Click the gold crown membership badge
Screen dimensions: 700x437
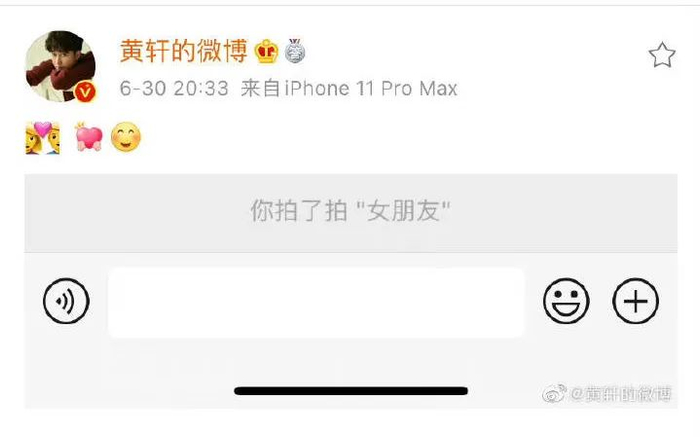click(x=267, y=51)
